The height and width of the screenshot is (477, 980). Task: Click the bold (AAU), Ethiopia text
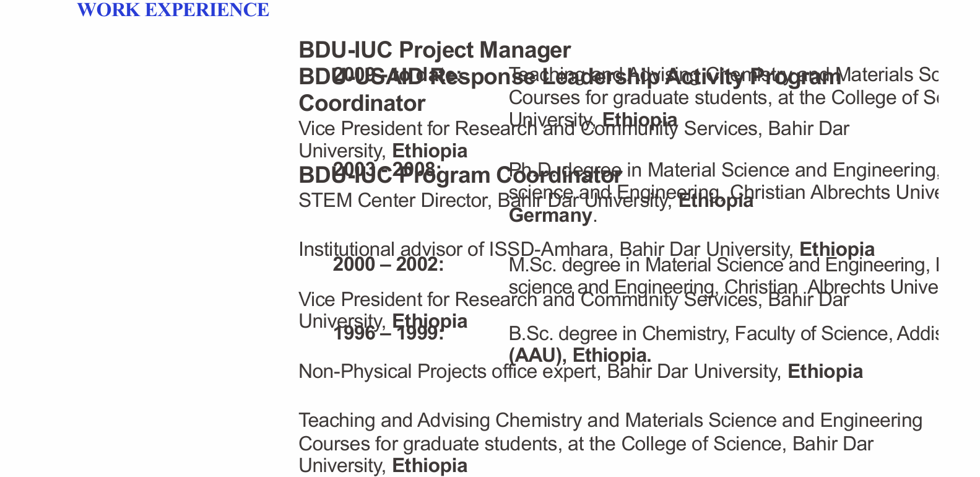(x=579, y=356)
